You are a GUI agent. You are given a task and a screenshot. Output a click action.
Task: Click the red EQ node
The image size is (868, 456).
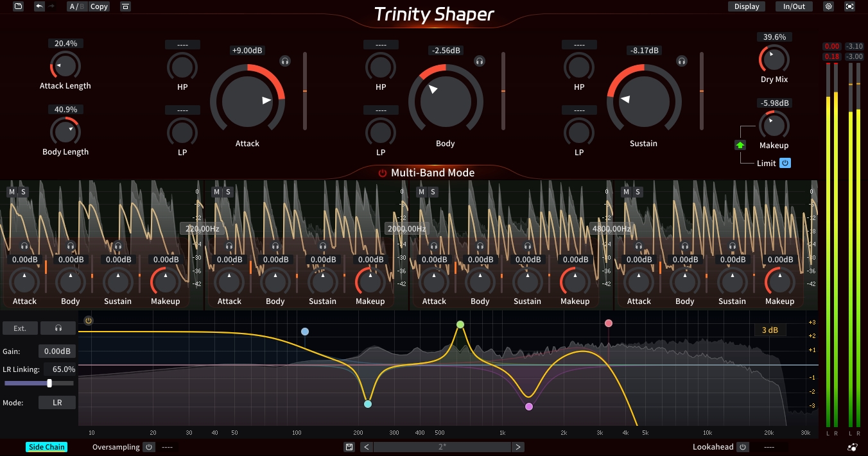[609, 323]
